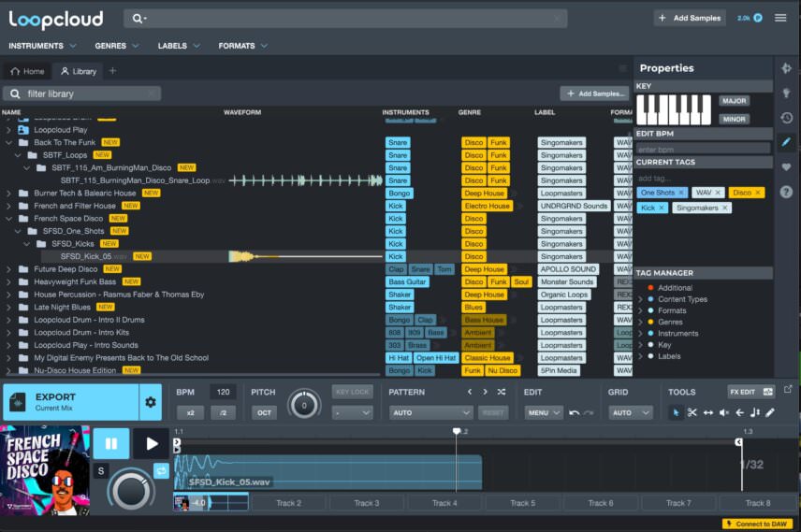Click the filter library search field

82,93
